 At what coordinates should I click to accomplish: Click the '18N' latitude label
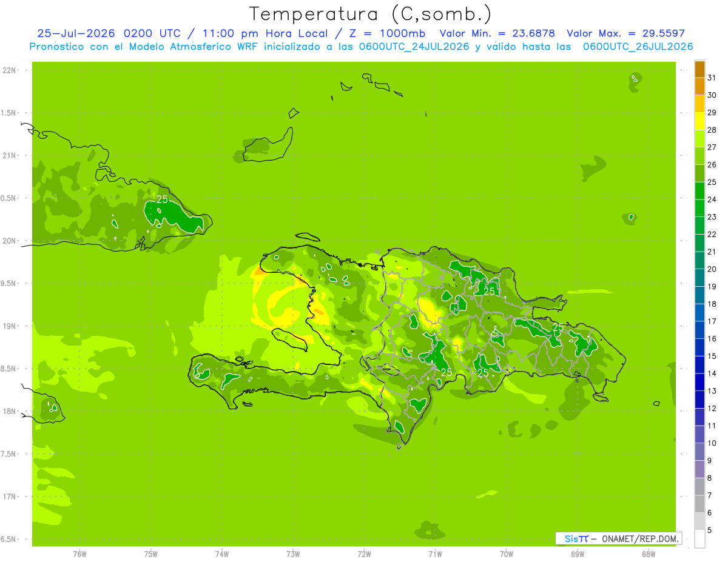(8, 411)
